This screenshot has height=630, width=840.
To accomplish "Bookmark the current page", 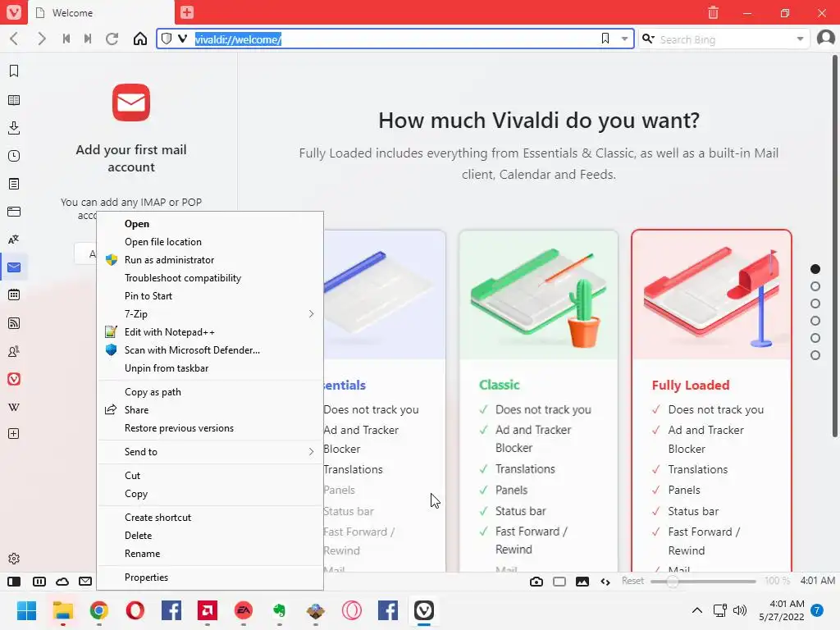I will coord(605,39).
